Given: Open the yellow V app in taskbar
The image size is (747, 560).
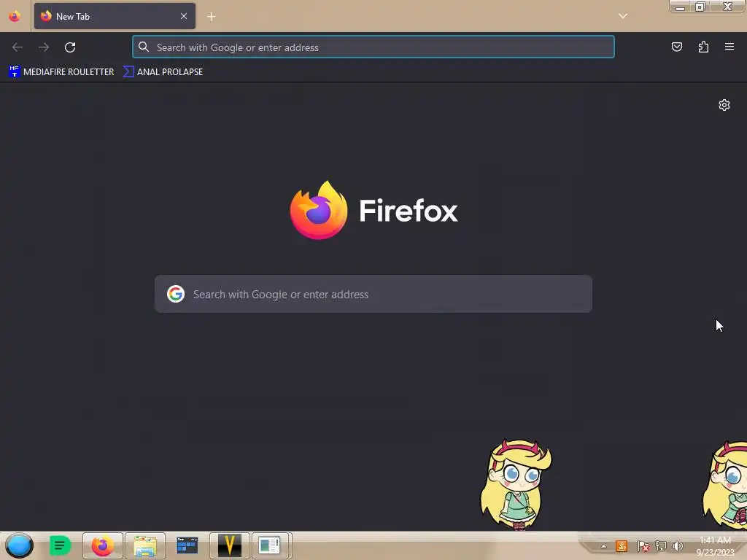Looking at the screenshot, I should [x=230, y=545].
